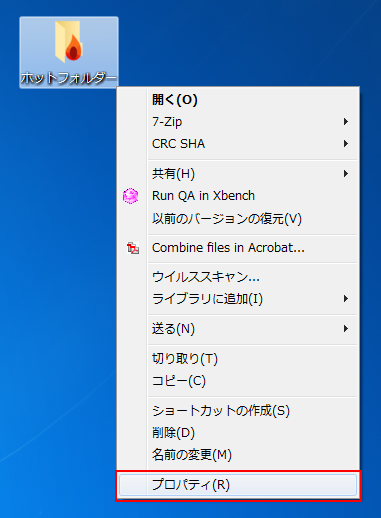Select ライブラリに追加(I) entry

click(x=238, y=299)
